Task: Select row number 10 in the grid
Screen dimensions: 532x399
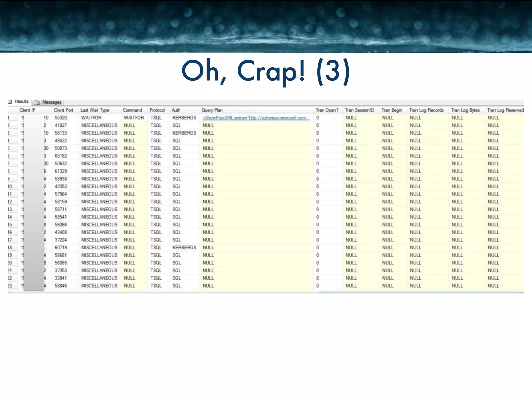Action: (x=10, y=187)
